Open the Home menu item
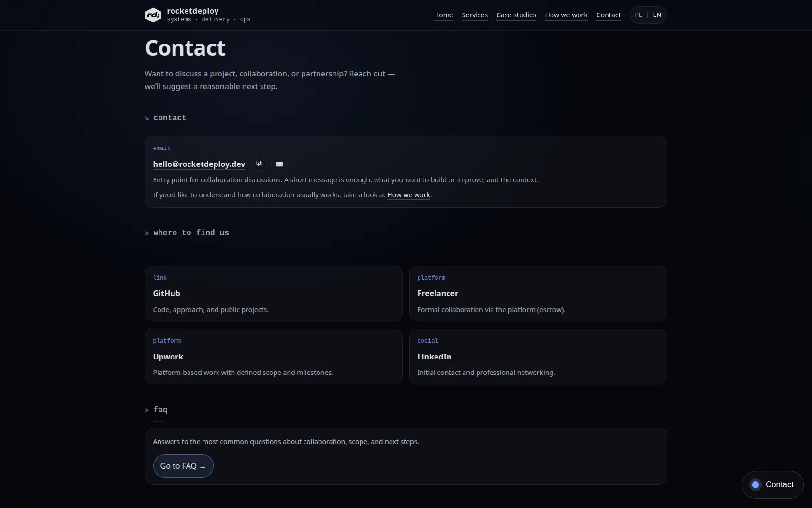The width and height of the screenshot is (812, 508). pyautogui.click(x=443, y=15)
